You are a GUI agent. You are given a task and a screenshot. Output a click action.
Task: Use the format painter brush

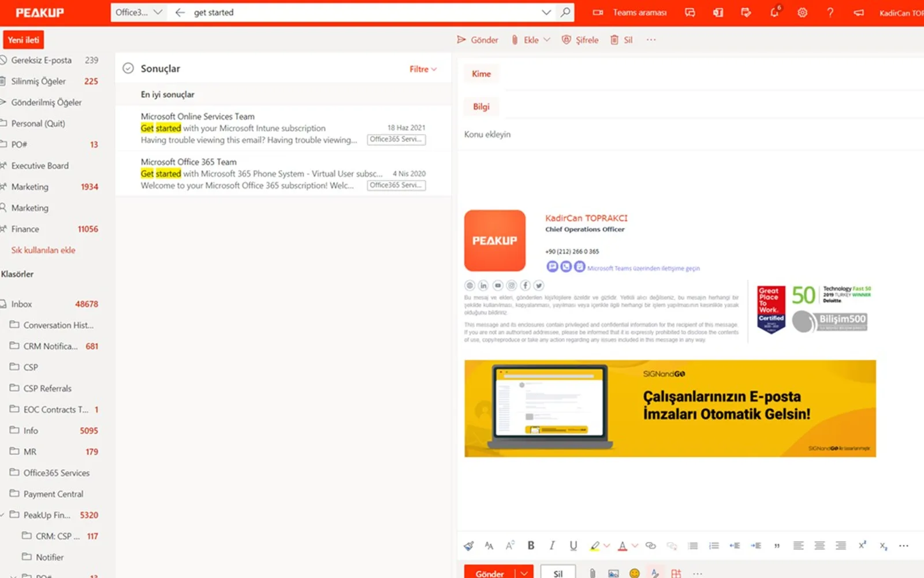click(468, 546)
